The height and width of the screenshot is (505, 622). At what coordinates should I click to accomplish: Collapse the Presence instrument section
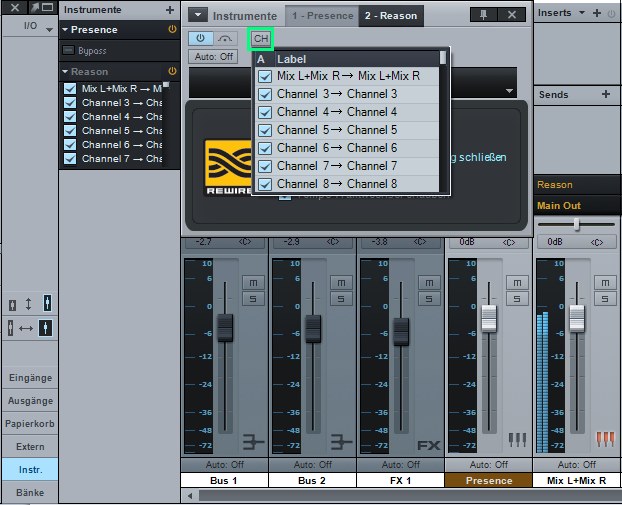[x=65, y=30]
